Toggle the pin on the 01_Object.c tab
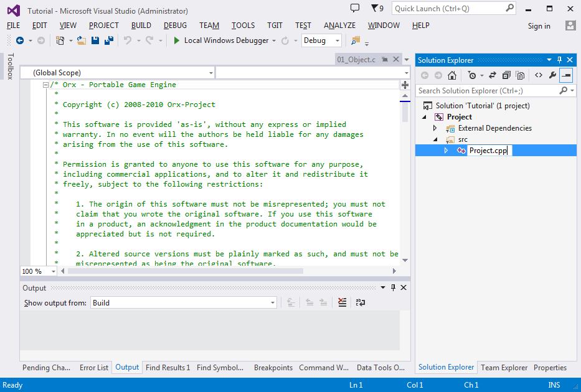Image resolution: width=581 pixels, height=392 pixels. (385, 59)
